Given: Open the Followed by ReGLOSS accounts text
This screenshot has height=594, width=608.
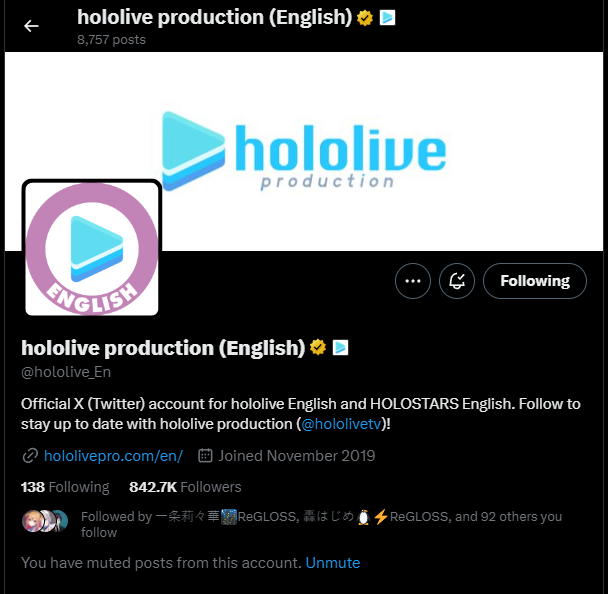Looking at the screenshot, I should click(x=321, y=524).
